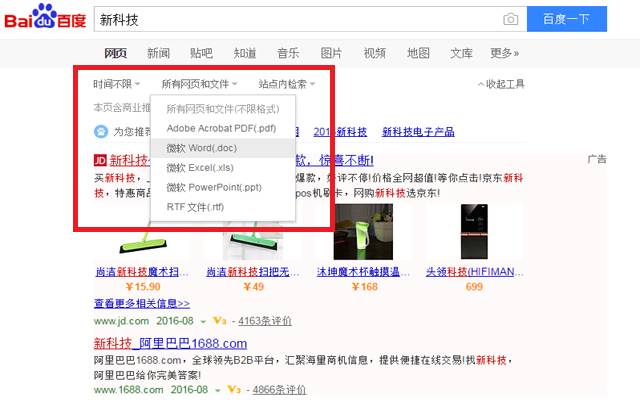The image size is (640, 400).
Task: Open the 视频 tab
Action: pos(375,53)
